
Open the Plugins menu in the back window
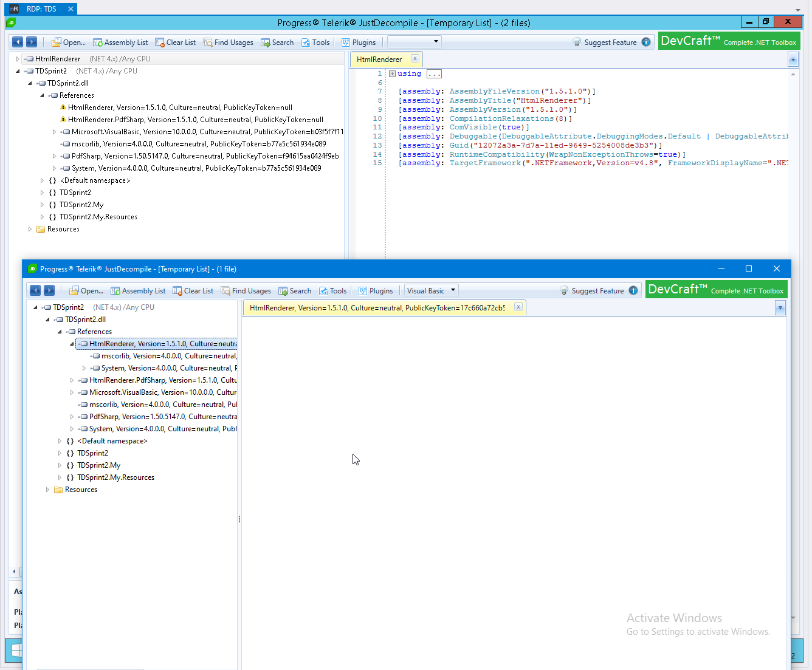(x=359, y=43)
